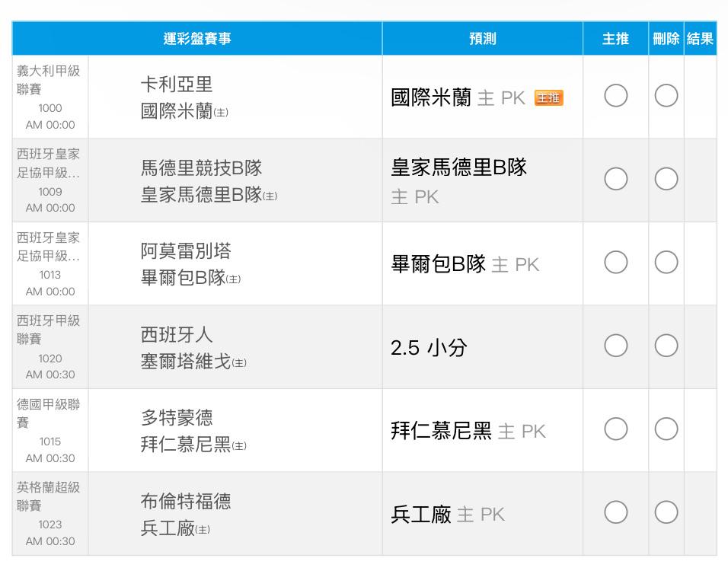The height and width of the screenshot is (574, 728).
Task: Set 畢爾包B隊 prediction as 主推
Action: tap(615, 262)
